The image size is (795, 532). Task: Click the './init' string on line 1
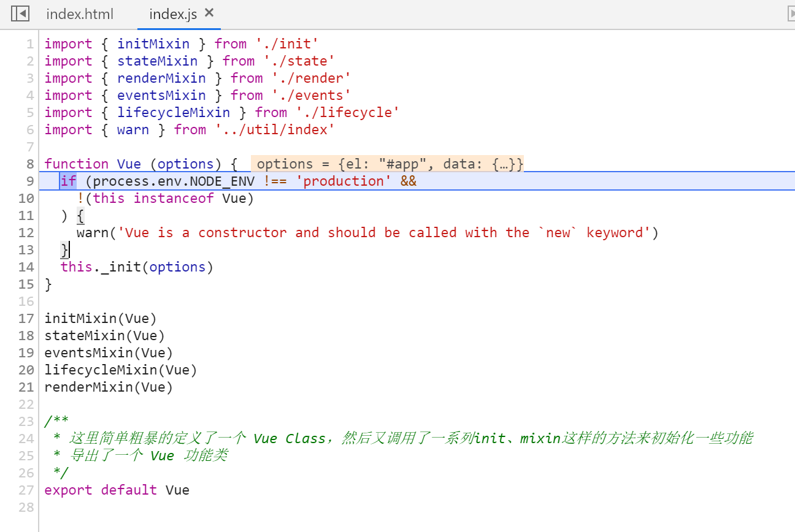coord(287,44)
